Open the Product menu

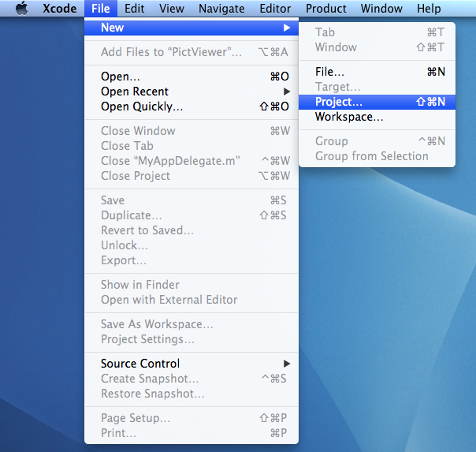point(325,9)
